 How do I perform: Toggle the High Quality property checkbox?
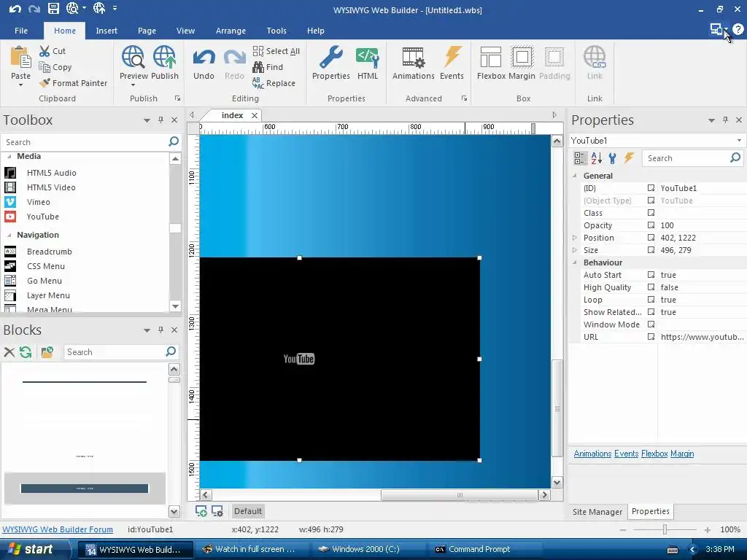[x=651, y=287]
